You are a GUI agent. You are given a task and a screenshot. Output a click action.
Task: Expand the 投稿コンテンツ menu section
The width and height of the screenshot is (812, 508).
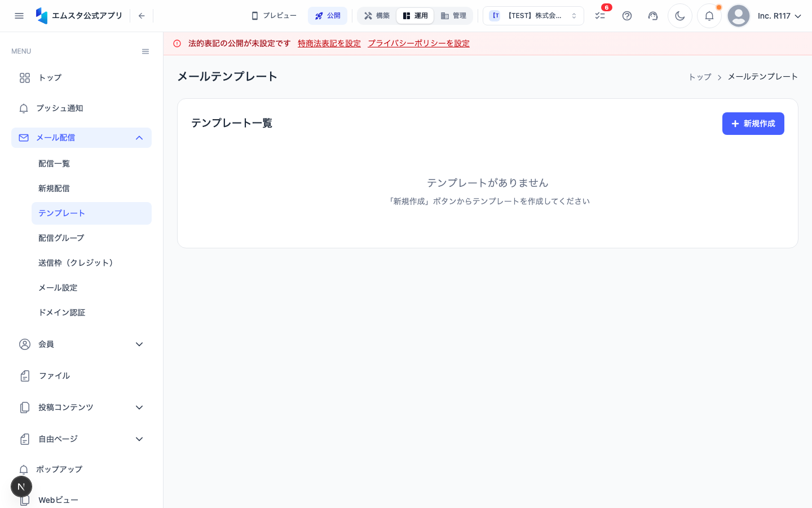81,408
